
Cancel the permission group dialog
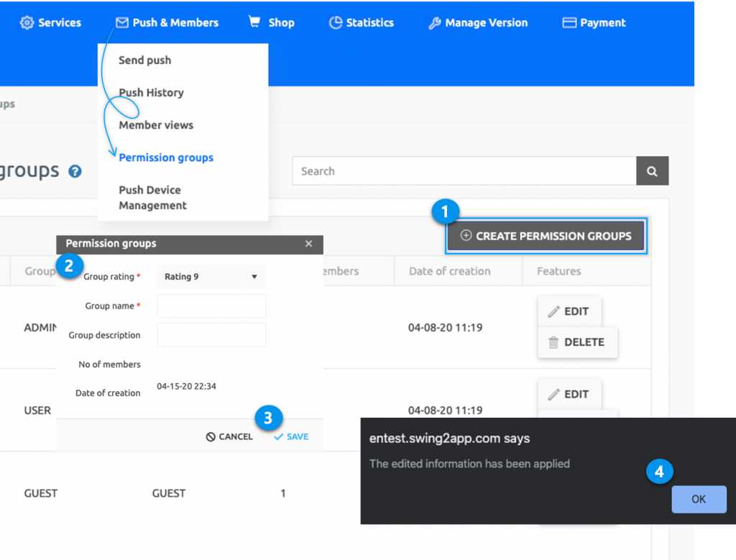tap(229, 436)
